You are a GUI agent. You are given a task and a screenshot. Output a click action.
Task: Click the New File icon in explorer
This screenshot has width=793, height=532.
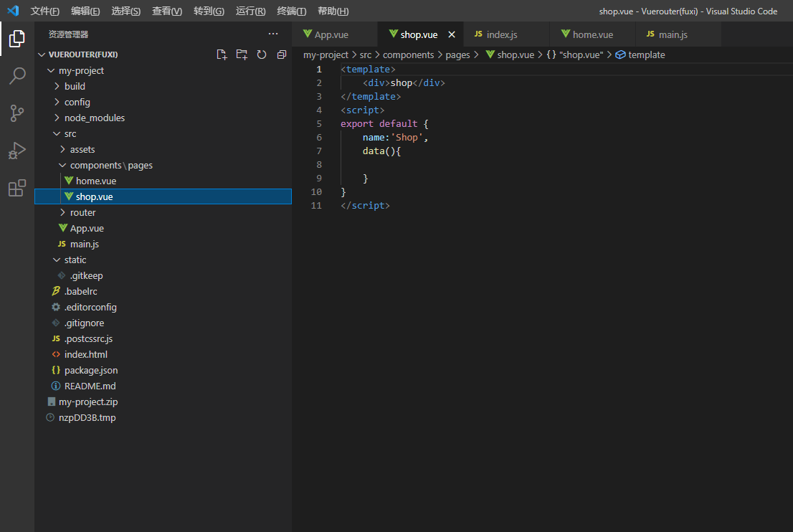tap(222, 54)
